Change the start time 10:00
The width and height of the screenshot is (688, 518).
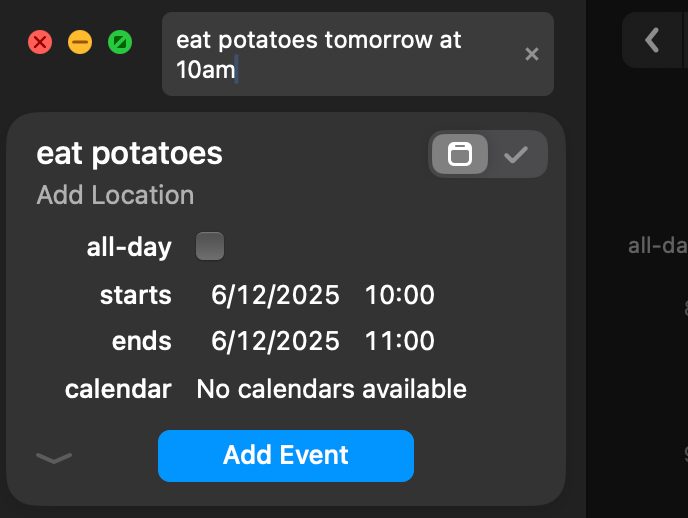pyautogui.click(x=399, y=295)
